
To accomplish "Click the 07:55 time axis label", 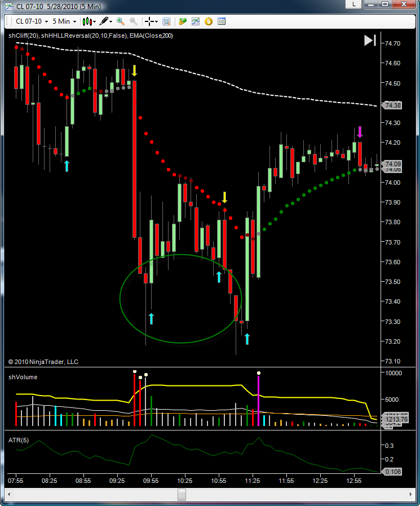I will click(x=15, y=481).
